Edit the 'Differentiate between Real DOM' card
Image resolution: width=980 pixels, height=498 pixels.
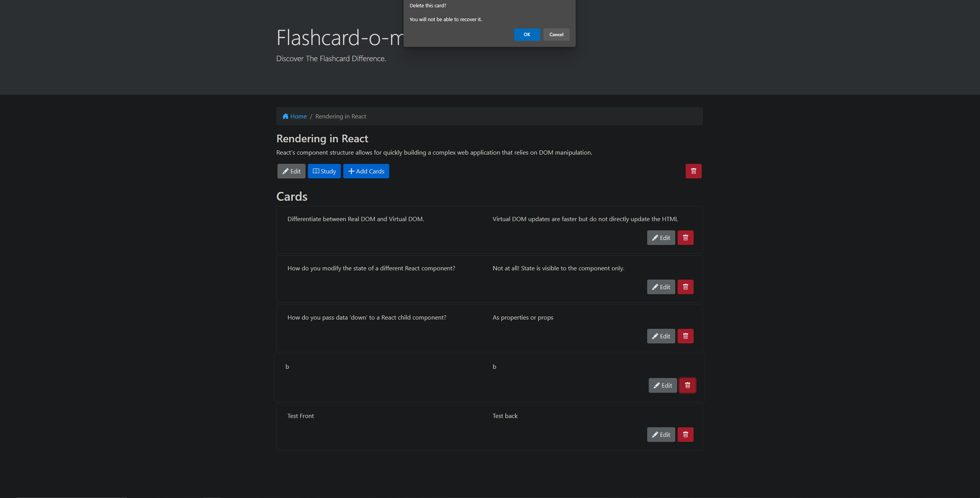click(x=661, y=237)
